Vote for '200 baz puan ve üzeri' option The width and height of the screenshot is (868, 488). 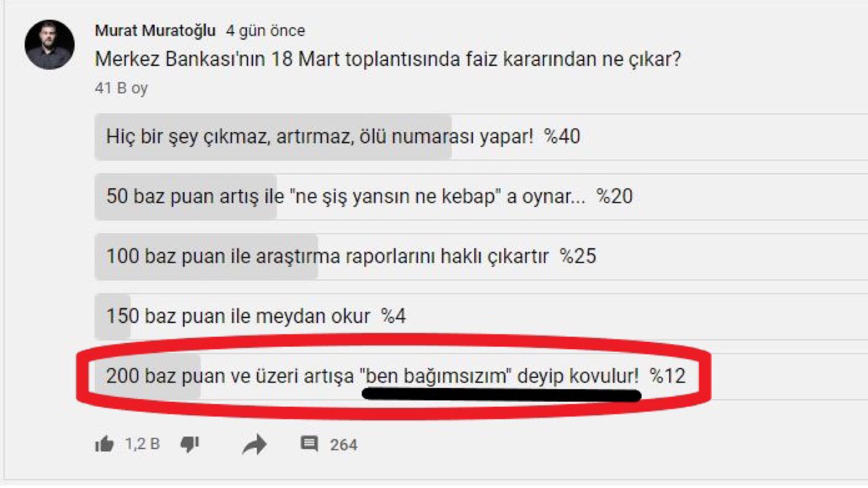point(481,376)
